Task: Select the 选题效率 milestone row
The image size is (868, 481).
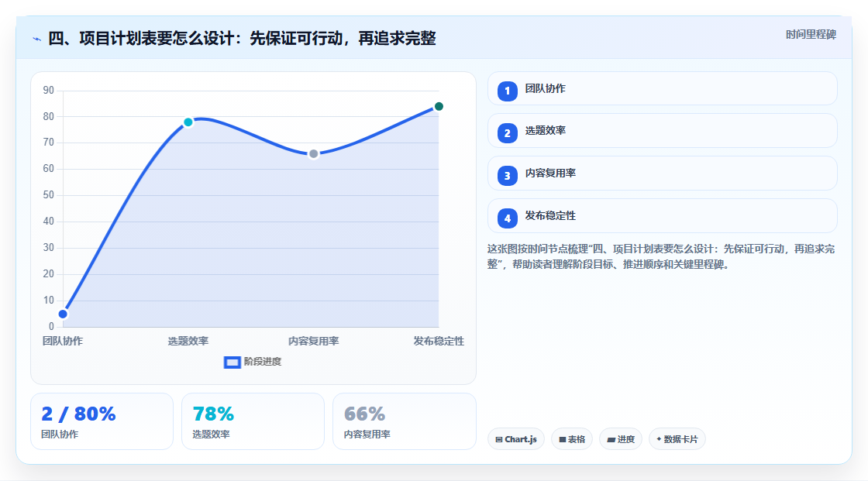Action: click(662, 131)
